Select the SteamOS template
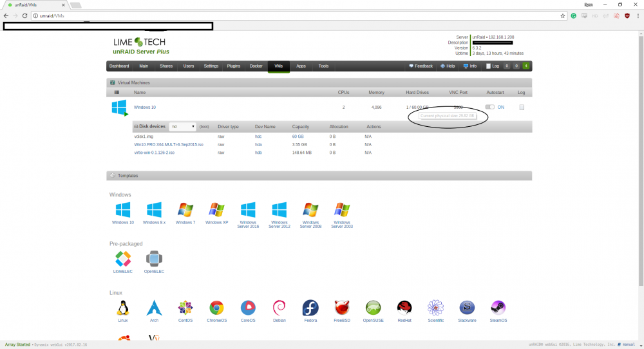Image resolution: width=644 pixels, height=349 pixels. pyautogui.click(x=498, y=308)
